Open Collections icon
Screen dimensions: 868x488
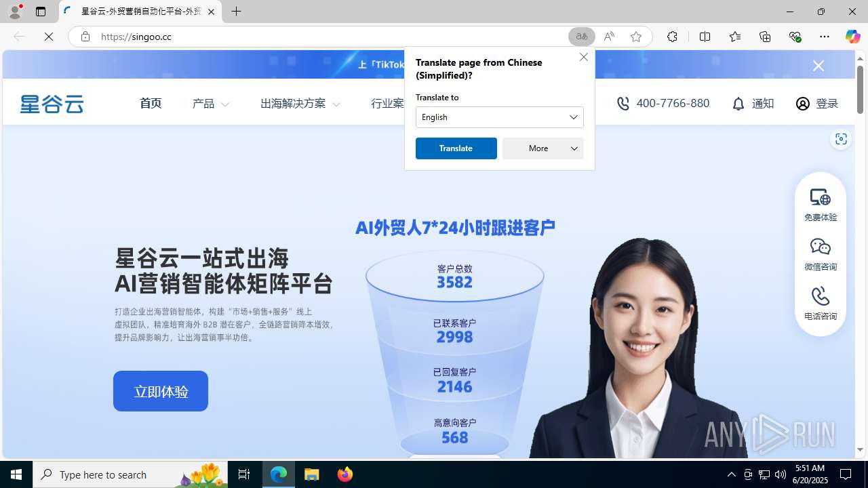point(765,37)
